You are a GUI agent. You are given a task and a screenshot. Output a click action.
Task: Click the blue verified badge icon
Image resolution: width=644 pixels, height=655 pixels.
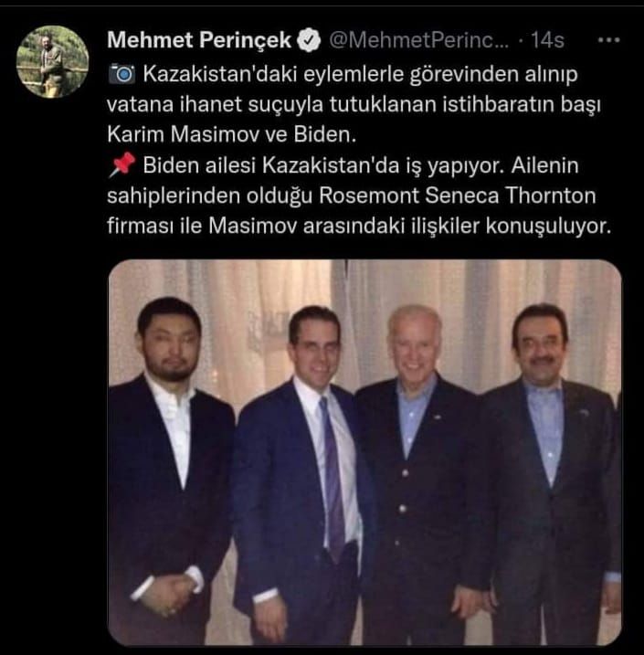(309, 40)
